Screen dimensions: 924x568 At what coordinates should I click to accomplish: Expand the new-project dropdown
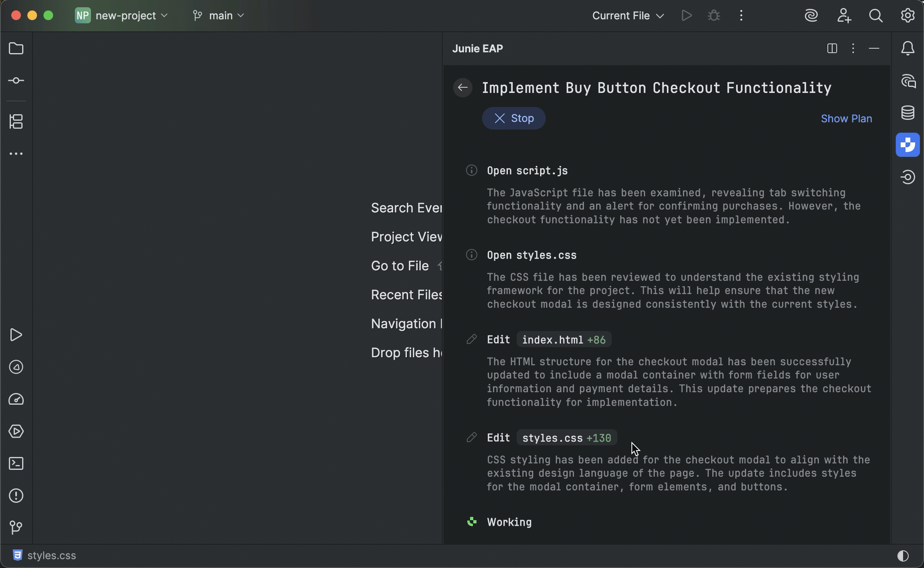(x=122, y=16)
